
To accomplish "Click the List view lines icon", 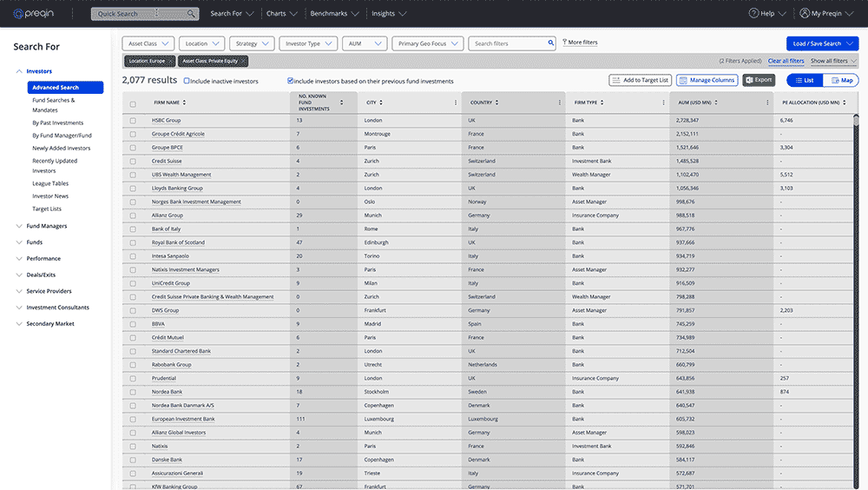I will coord(799,81).
